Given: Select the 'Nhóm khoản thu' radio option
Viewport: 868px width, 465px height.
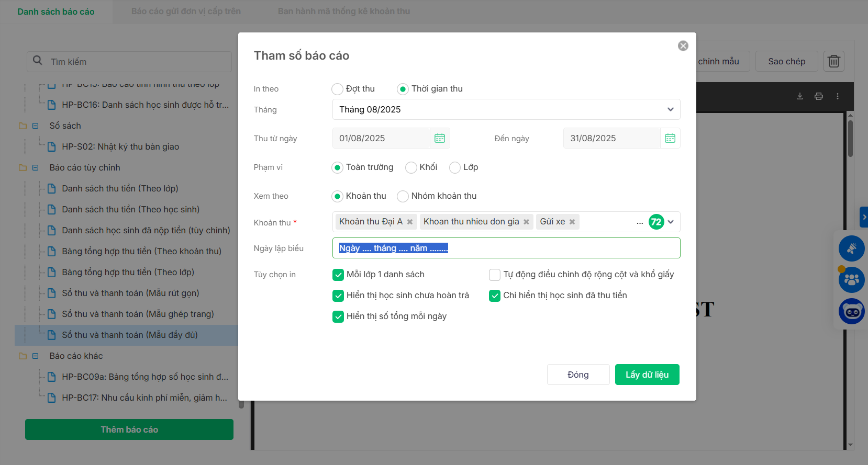Looking at the screenshot, I should (x=403, y=196).
